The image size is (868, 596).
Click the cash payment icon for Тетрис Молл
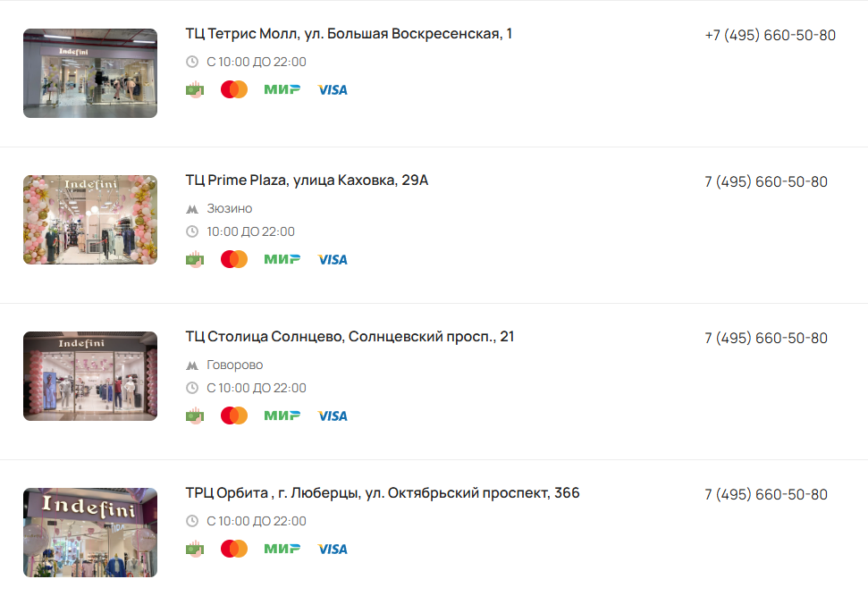pyautogui.click(x=195, y=89)
